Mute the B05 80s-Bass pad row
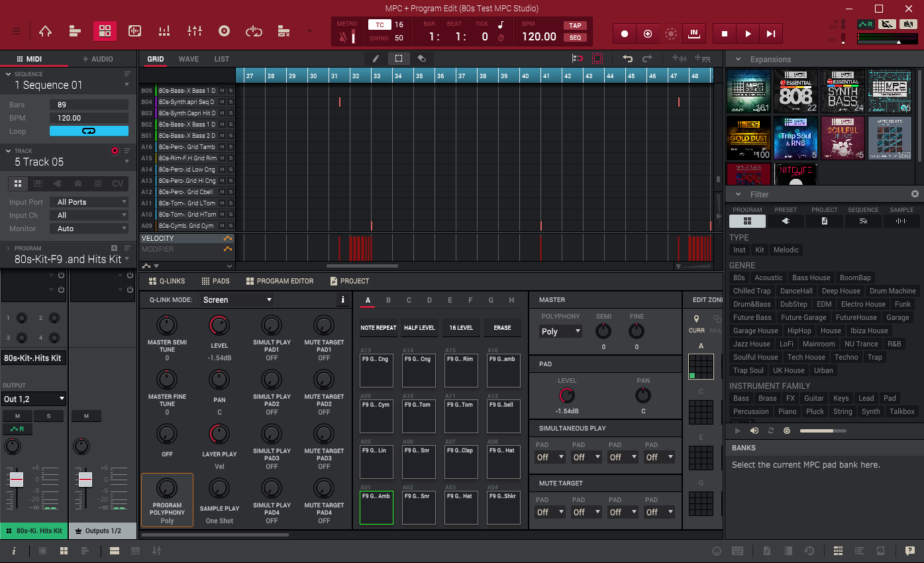Image resolution: width=924 pixels, height=563 pixels. click(x=223, y=91)
